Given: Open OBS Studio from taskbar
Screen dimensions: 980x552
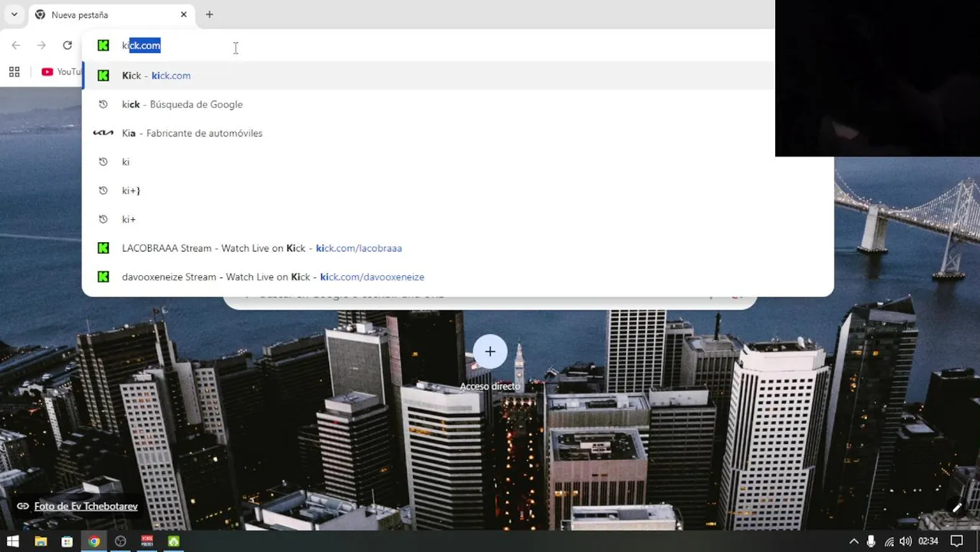Looking at the screenshot, I should tap(120, 541).
